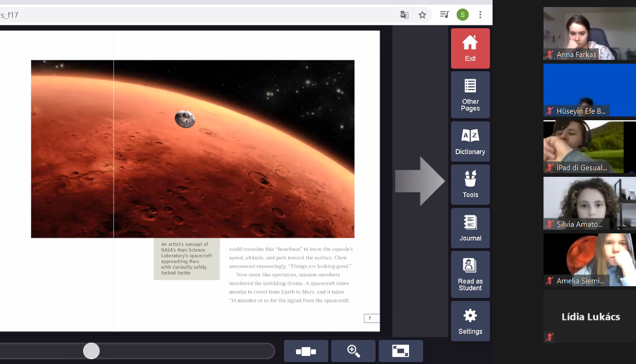Image resolution: width=636 pixels, height=364 pixels.
Task: Click the red Exit home button
Action: tap(470, 48)
